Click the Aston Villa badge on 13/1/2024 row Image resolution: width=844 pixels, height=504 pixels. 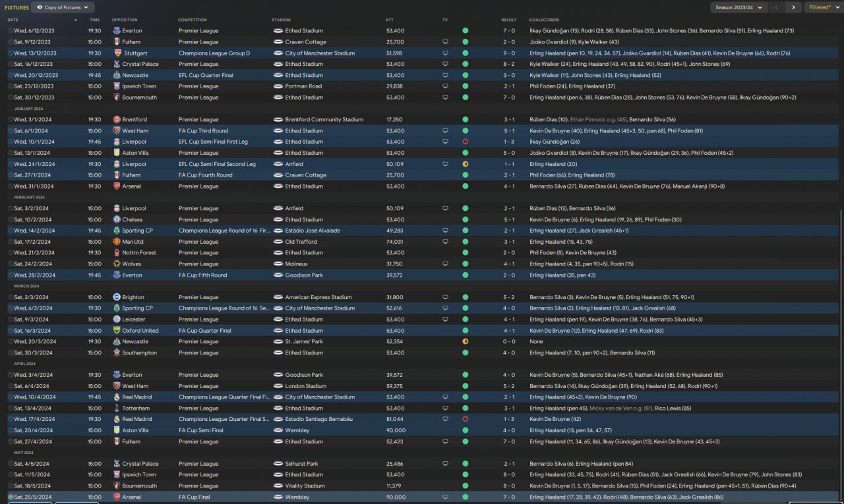tap(117, 153)
